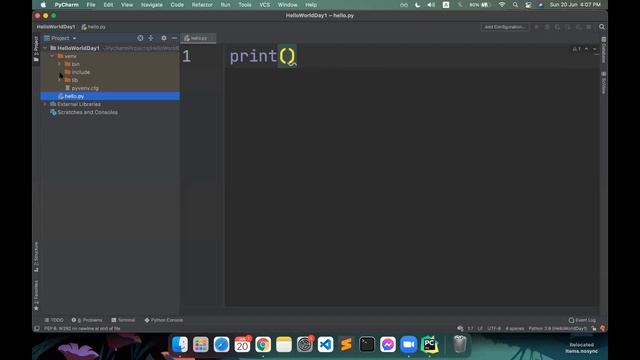Open Trash from the dock
640x360 pixels.
point(460,344)
